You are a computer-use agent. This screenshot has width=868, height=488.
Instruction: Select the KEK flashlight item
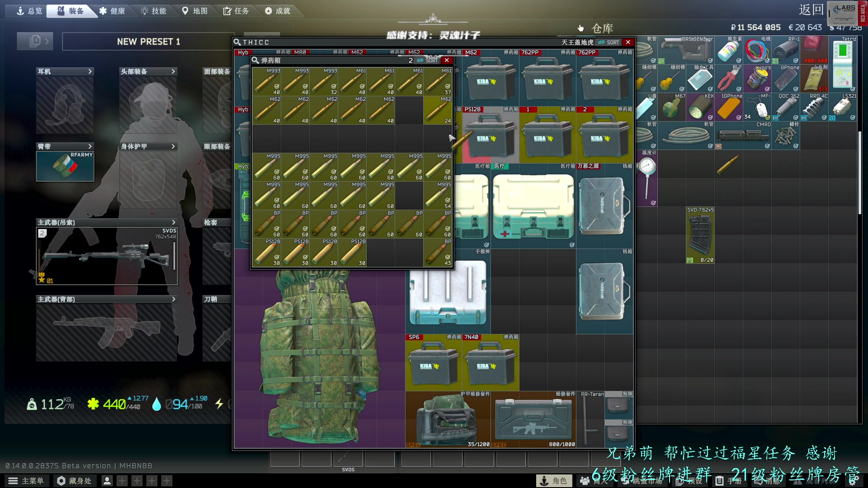tap(700, 107)
